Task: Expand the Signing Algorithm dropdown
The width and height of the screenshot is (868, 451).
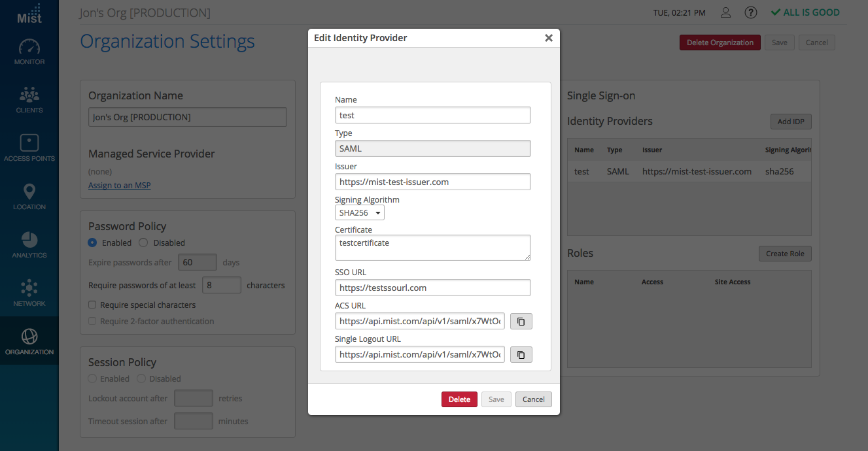Action: click(360, 213)
